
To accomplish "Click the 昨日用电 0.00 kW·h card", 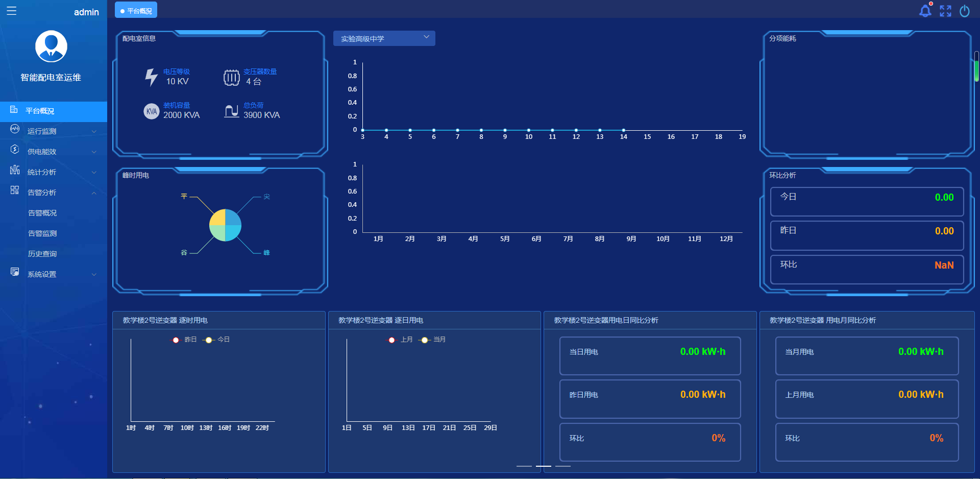I will coord(650,398).
